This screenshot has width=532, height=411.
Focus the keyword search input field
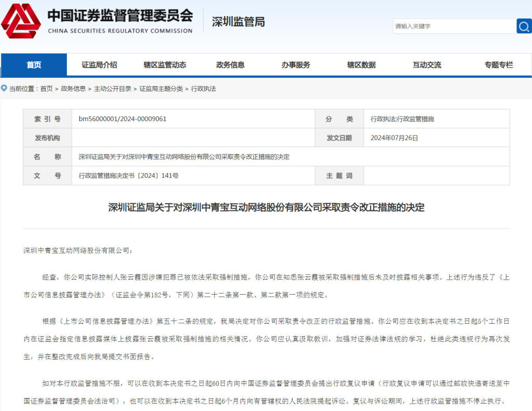454,26
